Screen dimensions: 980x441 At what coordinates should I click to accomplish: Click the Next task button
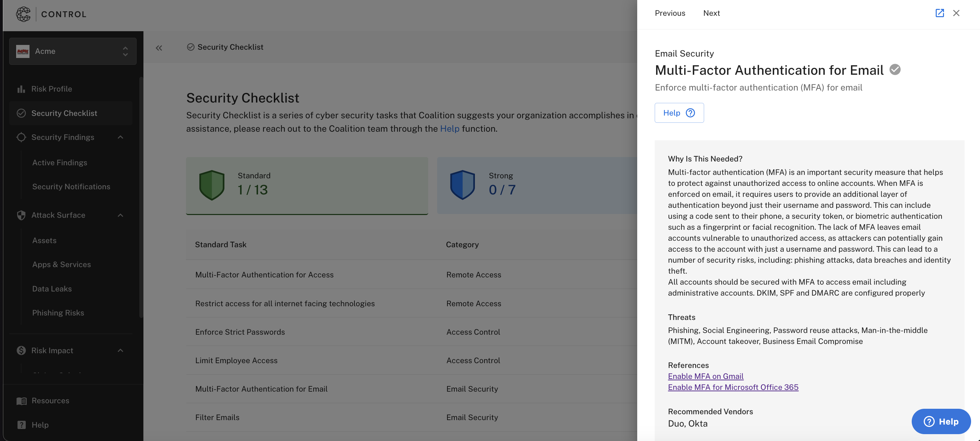point(711,13)
